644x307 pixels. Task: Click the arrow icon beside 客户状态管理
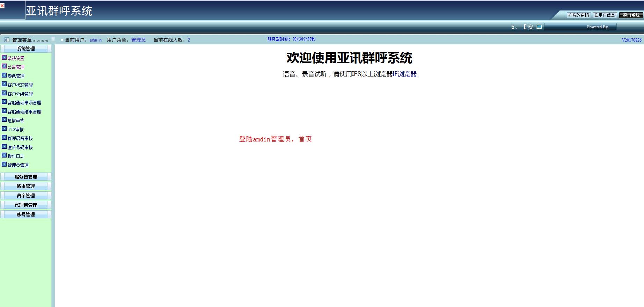click(4, 84)
